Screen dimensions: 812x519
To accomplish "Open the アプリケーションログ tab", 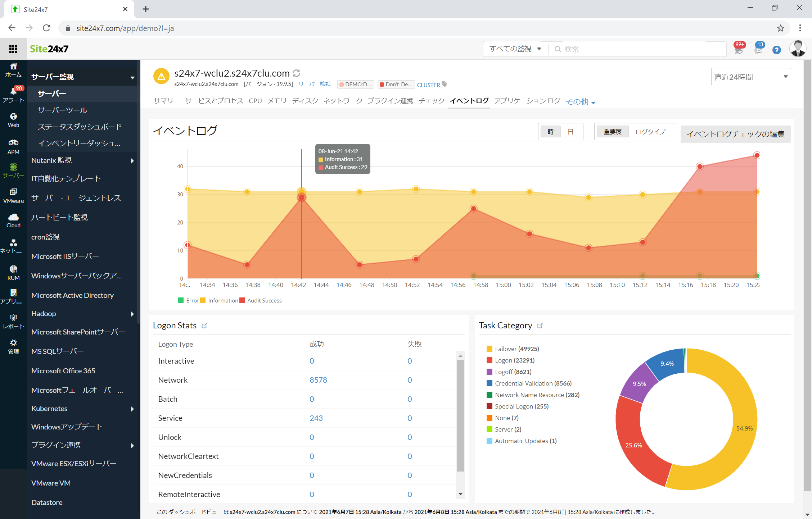I will pos(527,101).
